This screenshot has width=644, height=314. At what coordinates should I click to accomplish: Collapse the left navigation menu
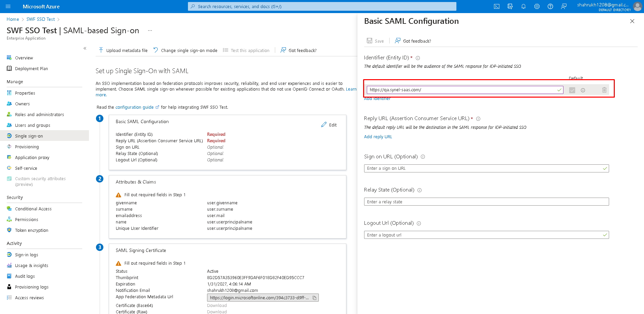coord(85,48)
